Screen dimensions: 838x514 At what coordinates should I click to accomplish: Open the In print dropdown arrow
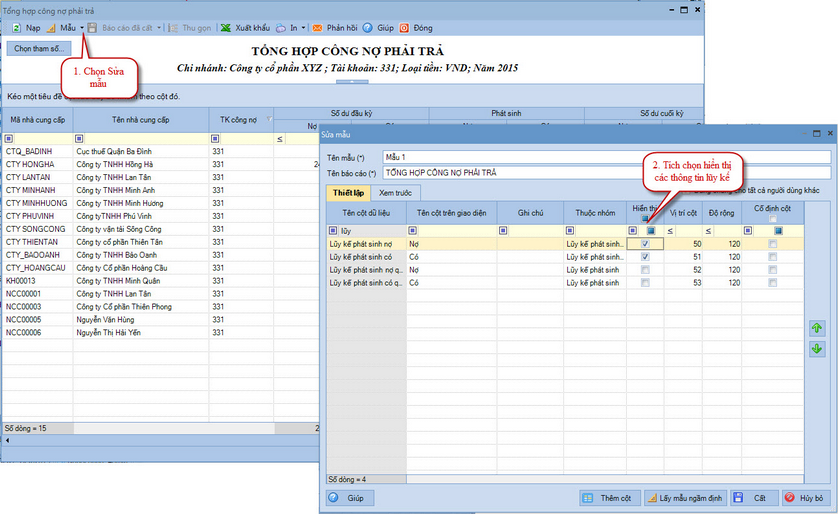point(303,28)
